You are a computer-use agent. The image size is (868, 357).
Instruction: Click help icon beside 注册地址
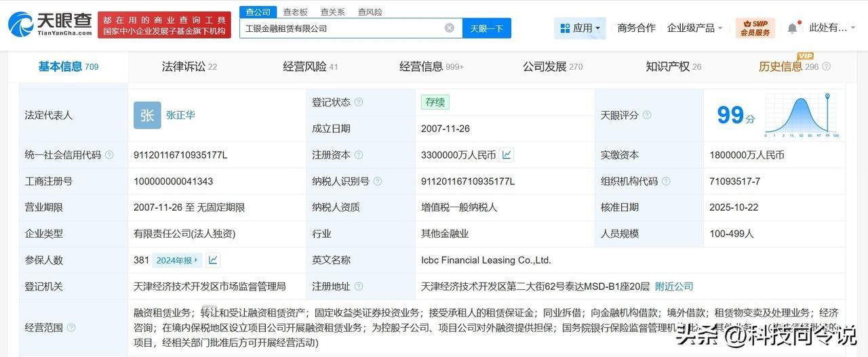(x=359, y=287)
